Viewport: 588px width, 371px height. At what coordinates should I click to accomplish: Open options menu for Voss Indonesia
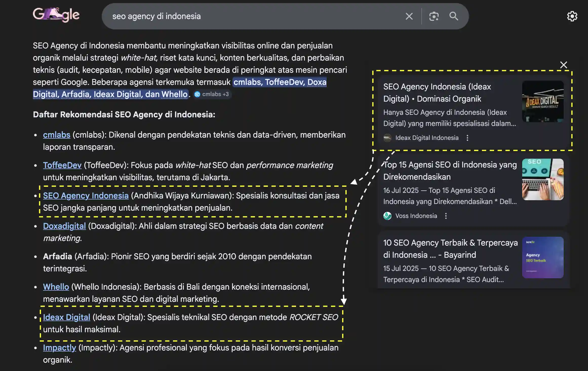tap(446, 216)
